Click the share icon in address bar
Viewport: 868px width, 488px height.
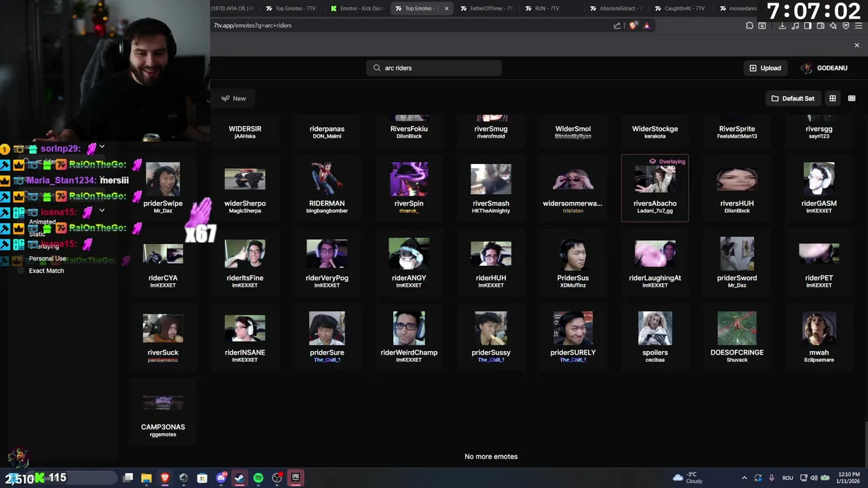616,26
